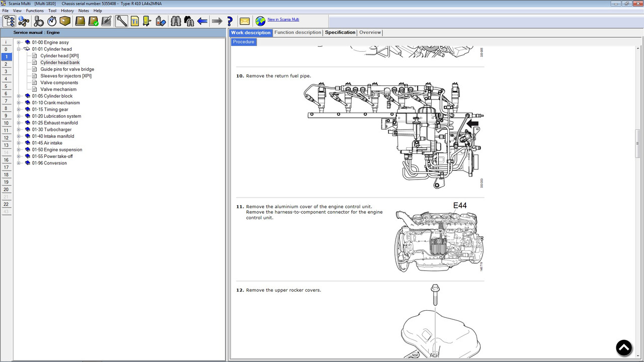Expand the 01-05 Cylinder block node
Viewport: 644px width, 362px height.
point(18,96)
